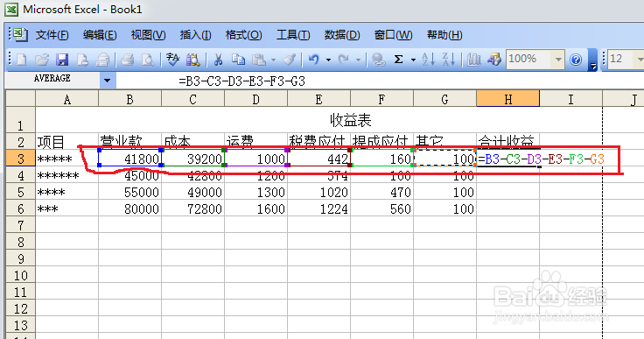644x339 pixels.
Task: Click cell containing 39200
Action: tap(193, 159)
